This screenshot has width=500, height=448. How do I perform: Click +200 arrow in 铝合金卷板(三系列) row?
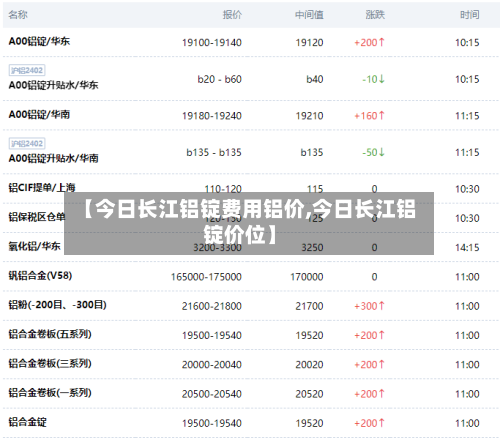(369, 365)
